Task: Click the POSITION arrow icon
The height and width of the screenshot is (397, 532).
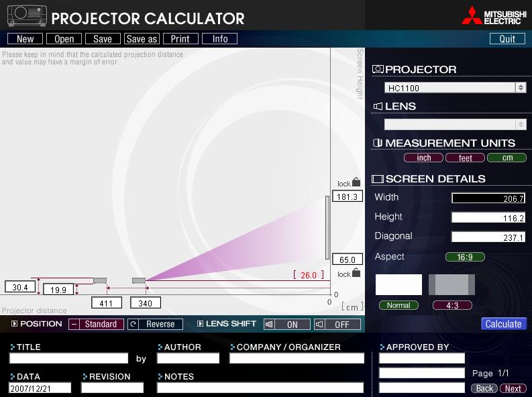Action: click(14, 324)
